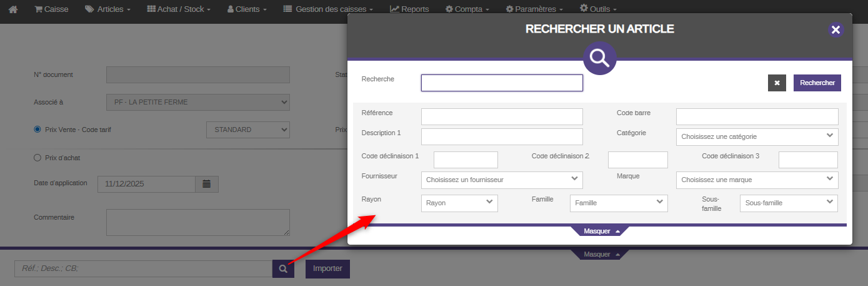Close the Rechercher un article dialog

836,29
